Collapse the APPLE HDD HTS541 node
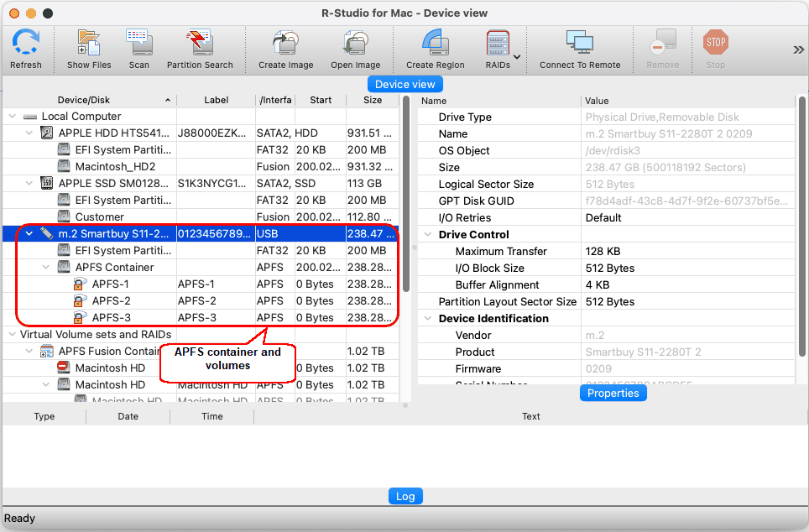The height and width of the screenshot is (532, 809). pos(29,133)
